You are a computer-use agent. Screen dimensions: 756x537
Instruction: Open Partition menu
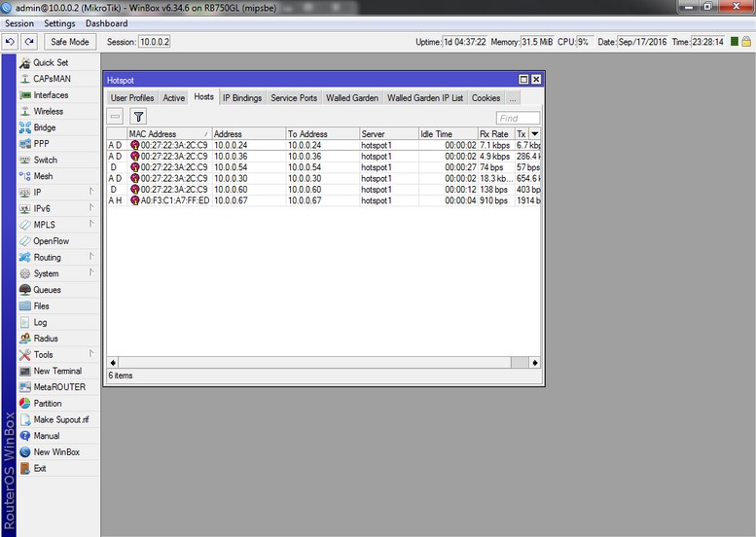[x=48, y=404]
